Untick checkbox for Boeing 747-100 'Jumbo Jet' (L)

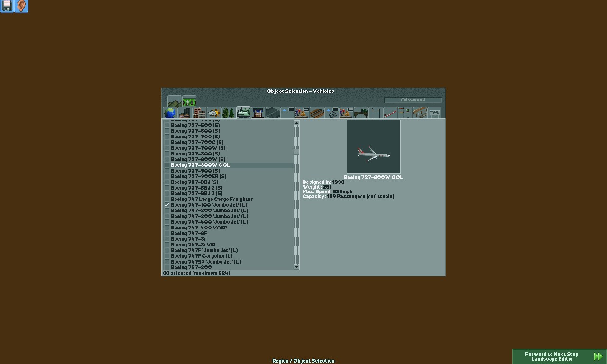coord(167,205)
